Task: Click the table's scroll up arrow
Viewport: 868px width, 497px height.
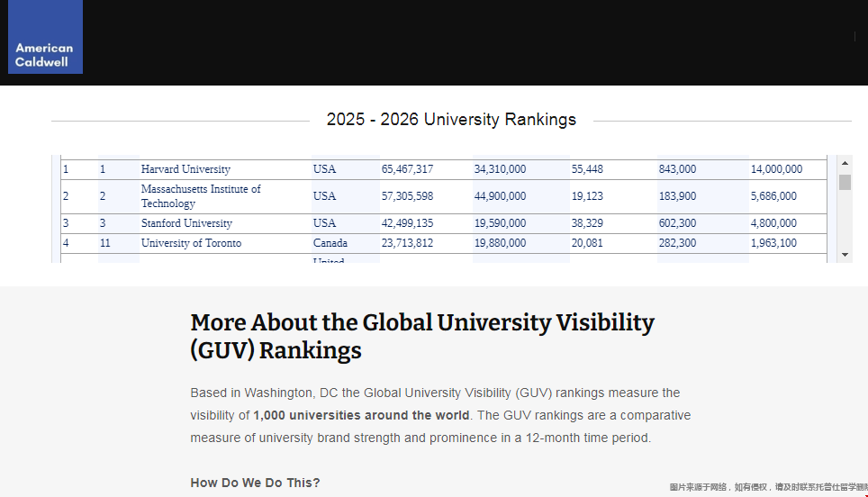Action: tap(845, 163)
